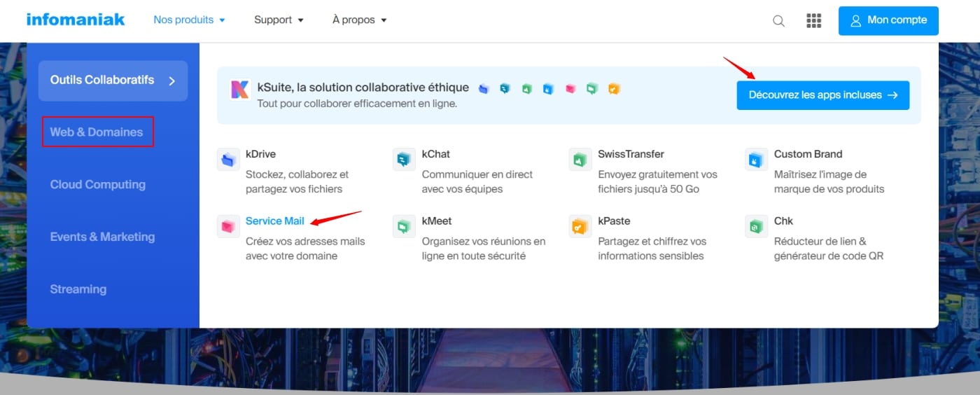Open the search magnifier icon
Image resolution: width=980 pixels, height=395 pixels.
point(778,21)
